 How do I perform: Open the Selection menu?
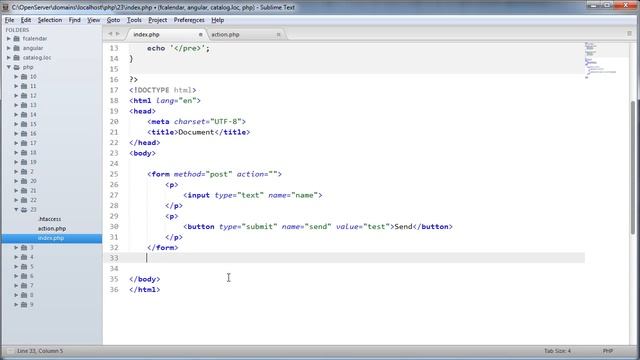click(x=50, y=20)
